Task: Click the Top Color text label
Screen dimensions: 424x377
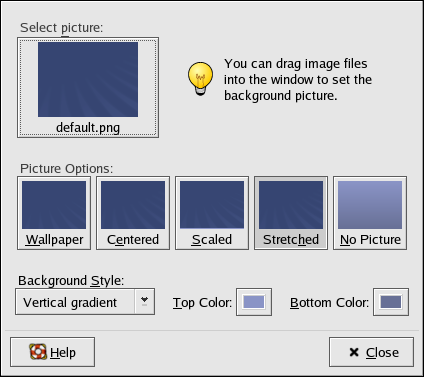Action: 202,303
